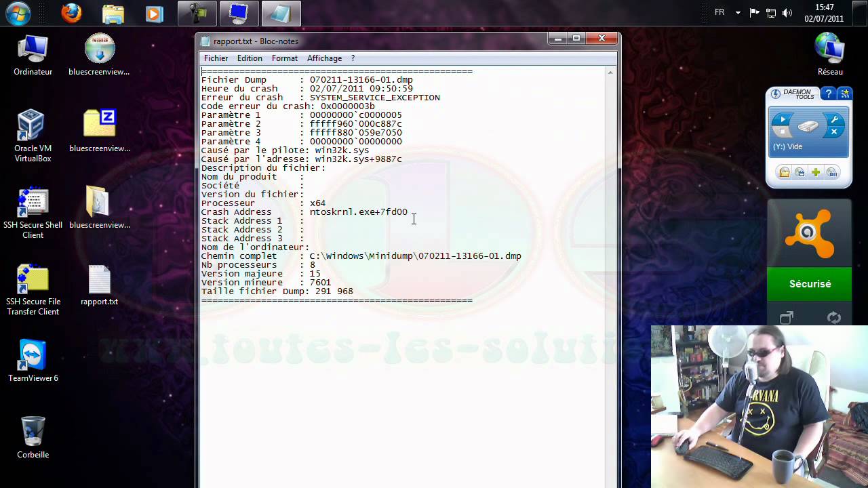Open Windows Media Player taskbar icon
868x488 pixels.
tap(155, 14)
